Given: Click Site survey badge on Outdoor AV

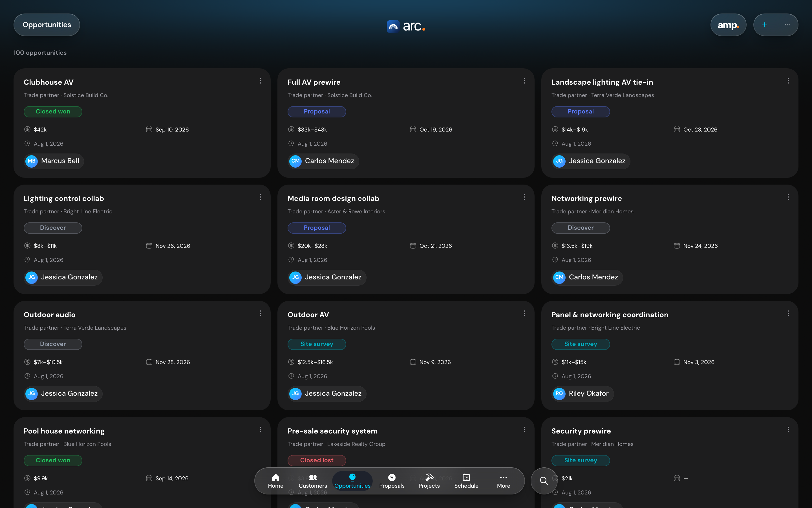Looking at the screenshot, I should [317, 344].
